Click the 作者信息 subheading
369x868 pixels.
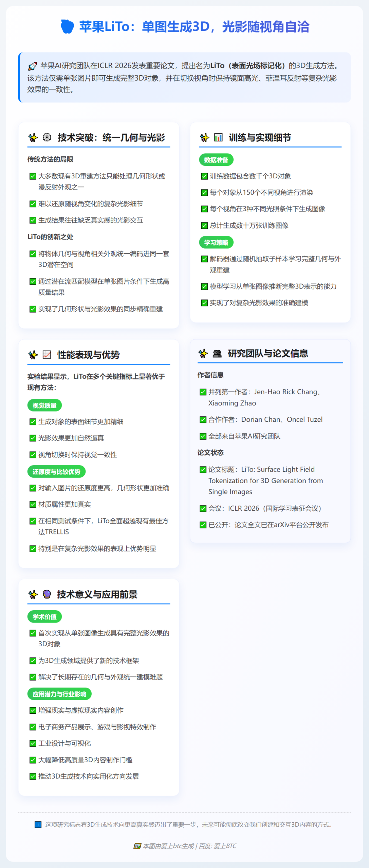[x=210, y=375]
